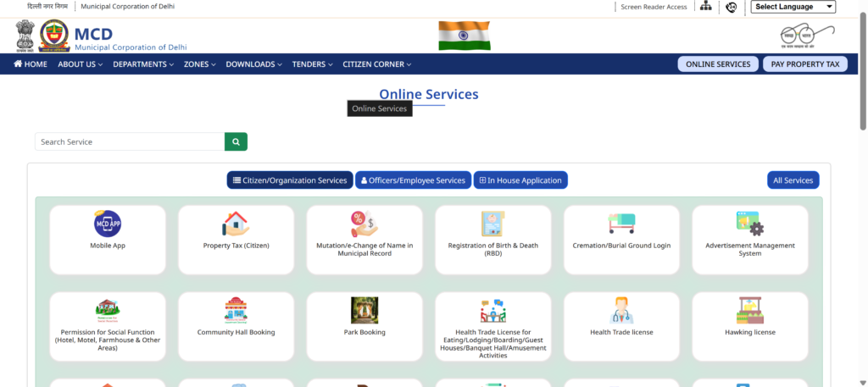Switch to Officers/Employee Services tab
Viewport: 868px width, 387px height.
pos(413,180)
